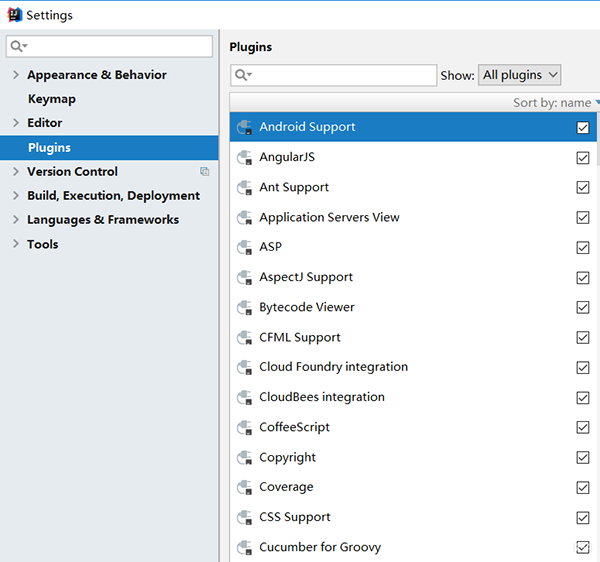Click the IntelliJ IDEA logo in title bar
The width and height of the screenshot is (600, 562).
[15, 15]
